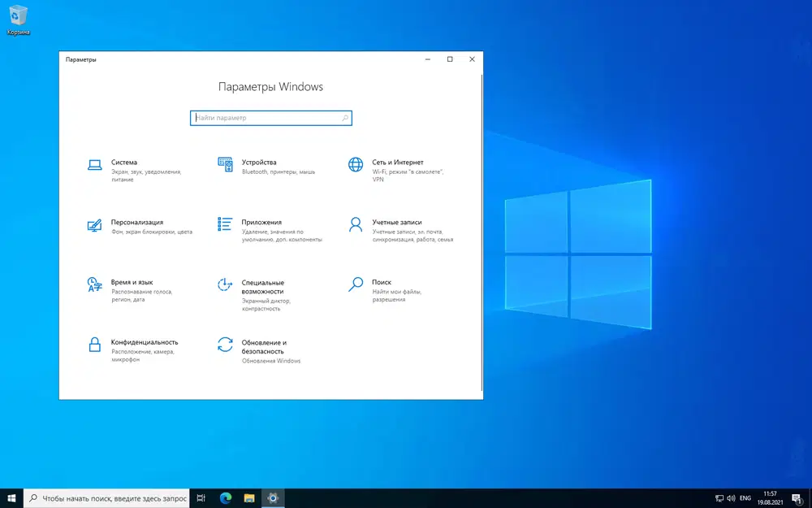Click the Фон, экран блокировки, цвета description
Viewport: 812px width, 508px height.
pos(152,232)
